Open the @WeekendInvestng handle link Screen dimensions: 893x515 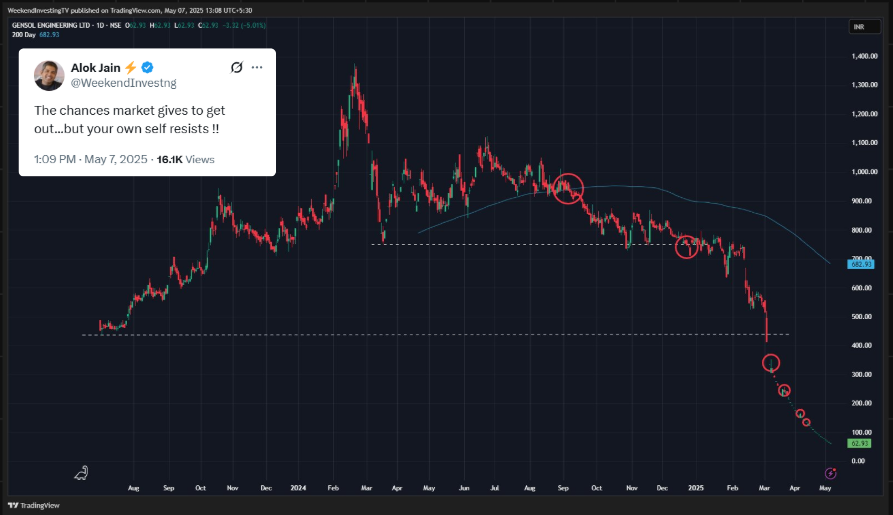(124, 83)
